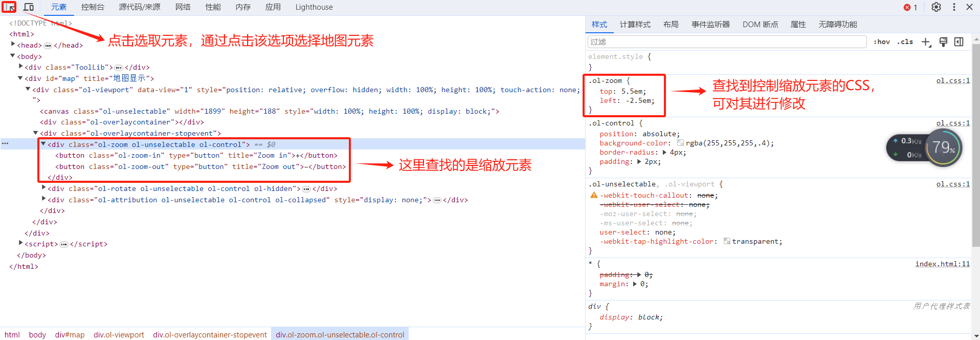Click the red error count indicator
This screenshot has width=980, height=340.
point(910,7)
